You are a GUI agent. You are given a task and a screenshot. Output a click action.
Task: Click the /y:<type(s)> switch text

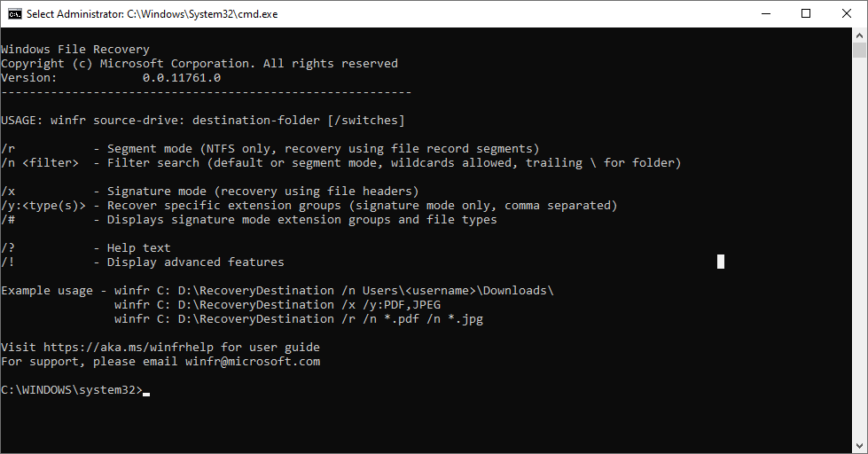coord(43,206)
